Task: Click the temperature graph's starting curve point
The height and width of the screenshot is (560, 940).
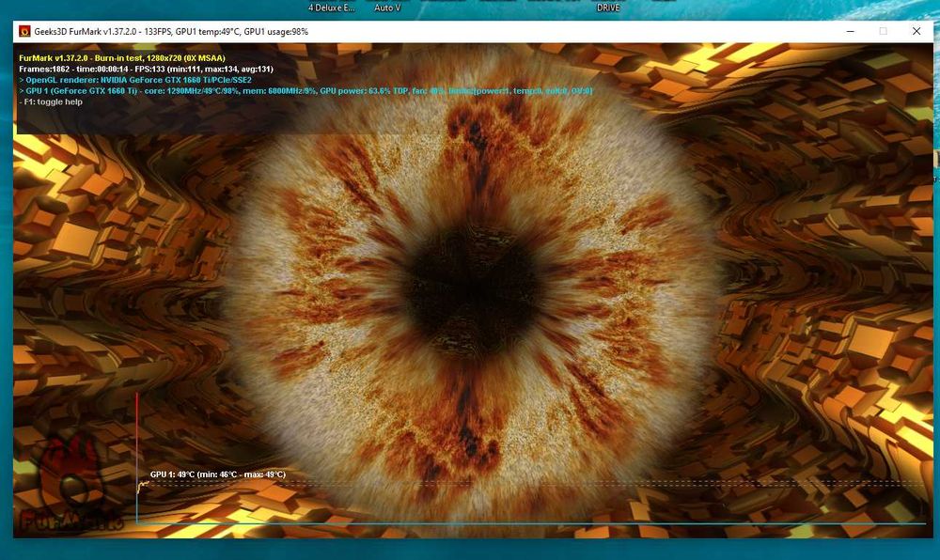Action: (142, 486)
